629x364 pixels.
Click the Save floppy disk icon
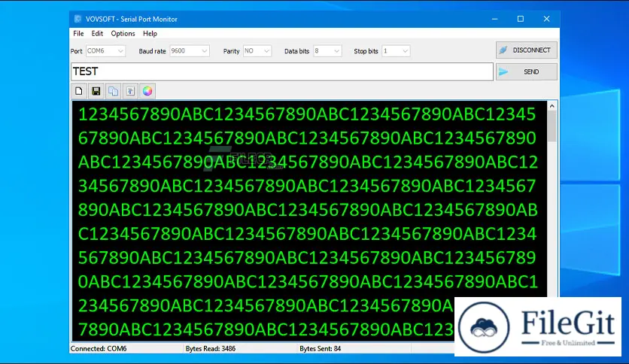(x=96, y=91)
